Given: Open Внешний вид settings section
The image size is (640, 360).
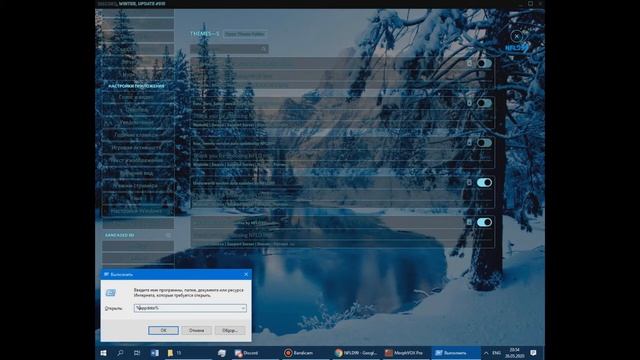Looking at the screenshot, I should click(x=137, y=173).
